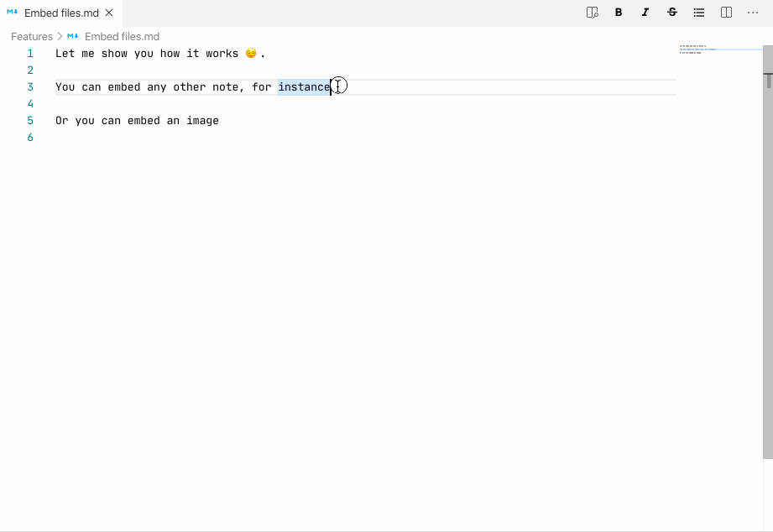The height and width of the screenshot is (532, 773).
Task: Apply strikethrough formatting
Action: coord(671,13)
